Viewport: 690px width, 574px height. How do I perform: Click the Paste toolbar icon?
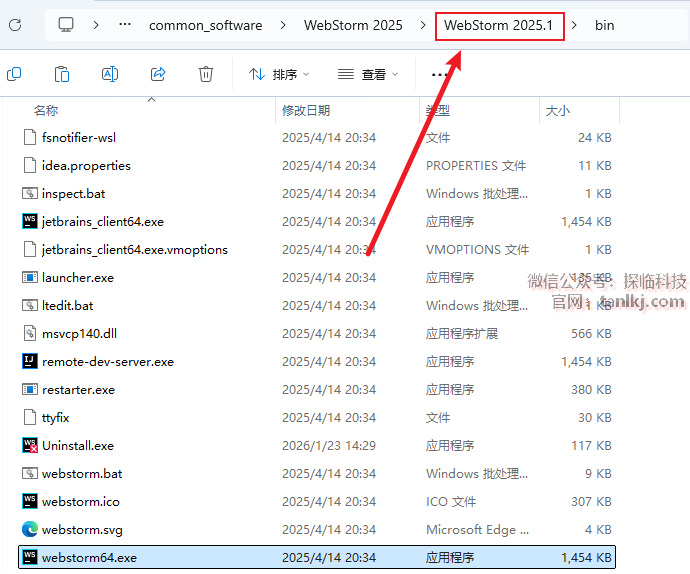[62, 74]
